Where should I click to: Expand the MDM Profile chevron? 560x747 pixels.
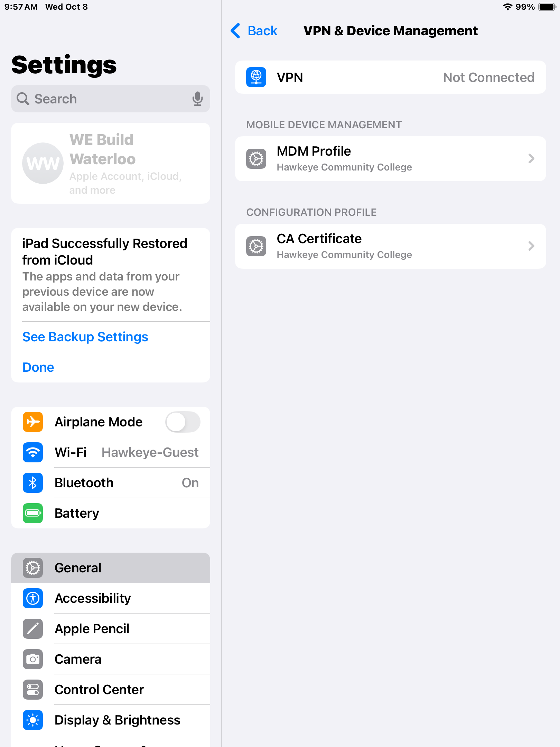point(531,159)
